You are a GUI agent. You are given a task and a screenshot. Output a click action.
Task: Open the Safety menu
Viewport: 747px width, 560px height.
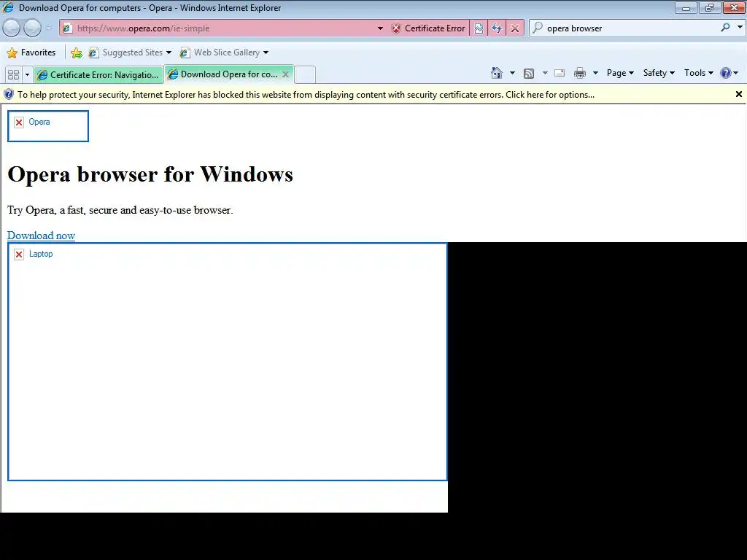click(659, 73)
